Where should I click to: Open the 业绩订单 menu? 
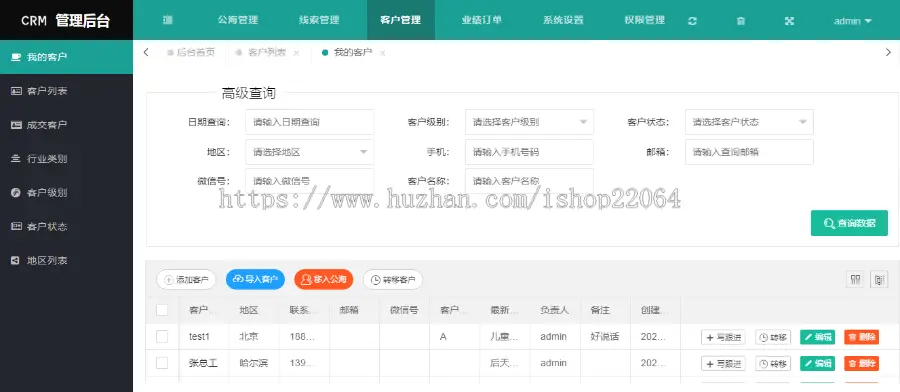[482, 20]
